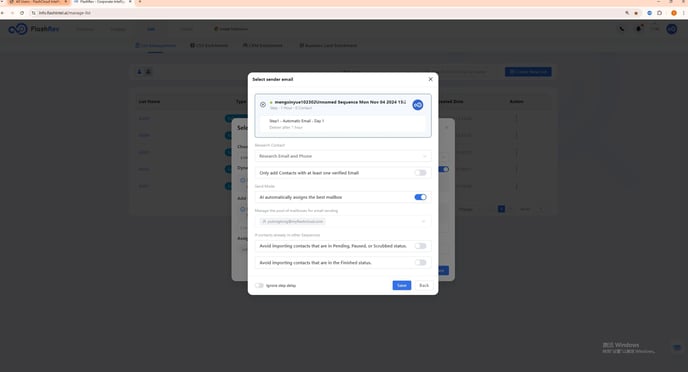Toggle Only add Contacts with verified Email
Screen dimensions: 688x372
pyautogui.click(x=420, y=173)
